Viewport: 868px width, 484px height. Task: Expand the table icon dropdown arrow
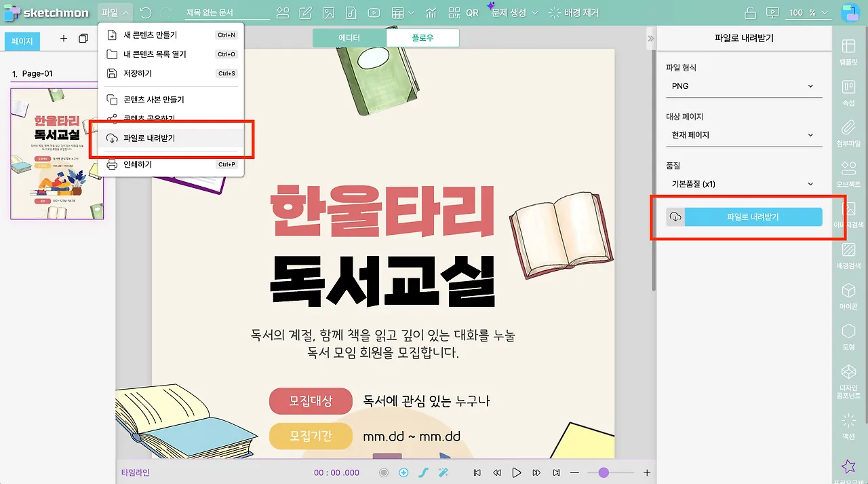[x=412, y=13]
